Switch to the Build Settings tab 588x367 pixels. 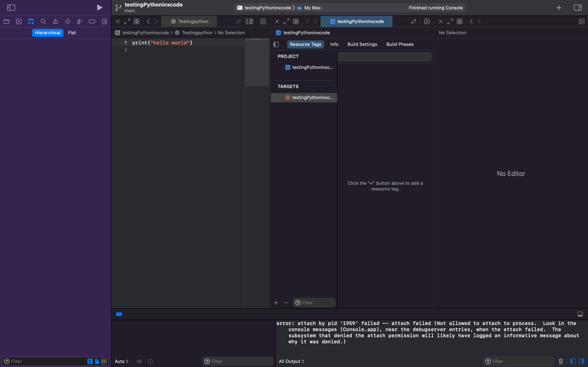[362, 44]
